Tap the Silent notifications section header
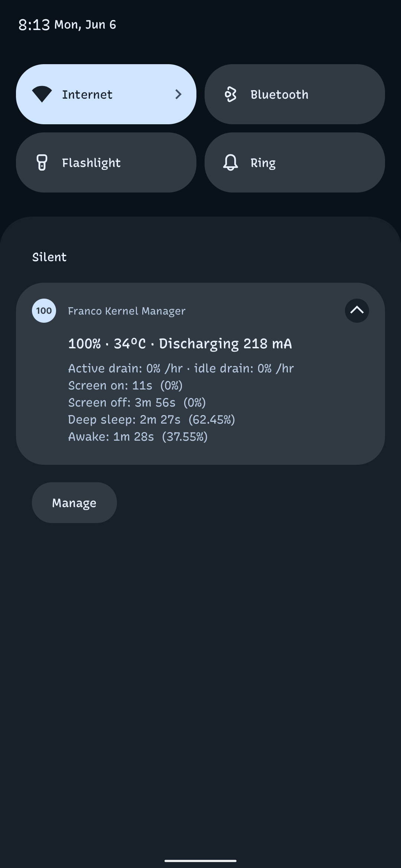The image size is (401, 868). [49, 257]
